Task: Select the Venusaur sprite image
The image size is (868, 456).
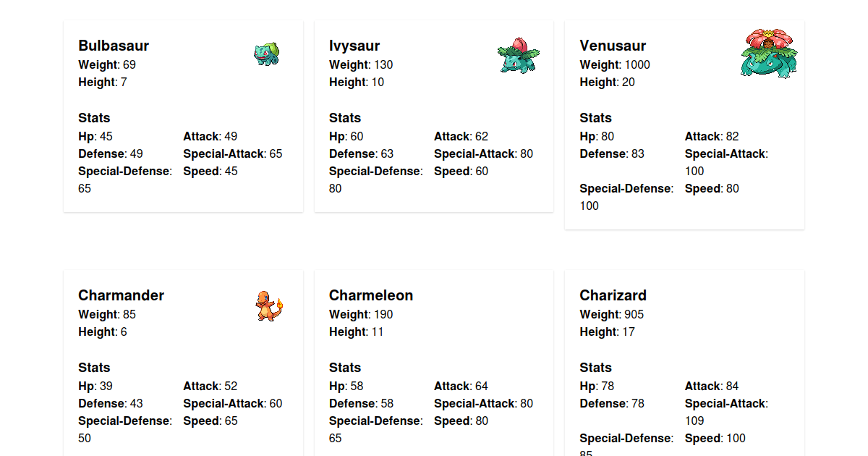Action: pos(768,54)
